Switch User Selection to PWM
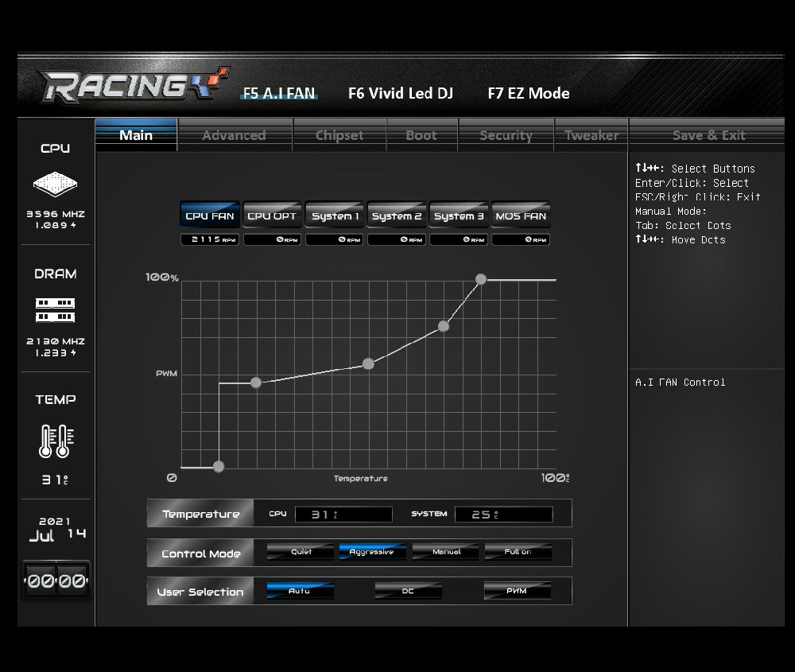This screenshot has width=795, height=672. [x=517, y=591]
